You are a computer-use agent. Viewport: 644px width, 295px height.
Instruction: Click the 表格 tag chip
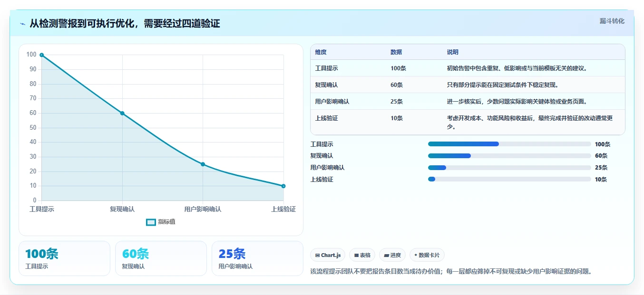(362, 255)
